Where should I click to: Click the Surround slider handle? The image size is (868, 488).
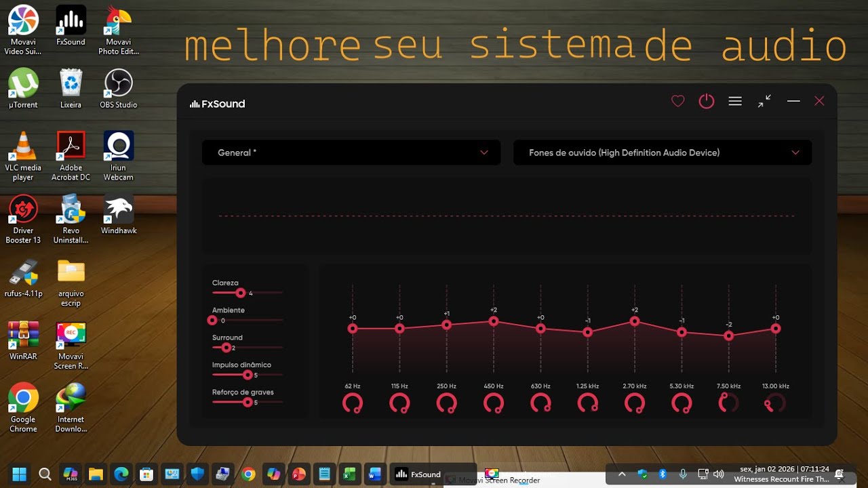226,348
